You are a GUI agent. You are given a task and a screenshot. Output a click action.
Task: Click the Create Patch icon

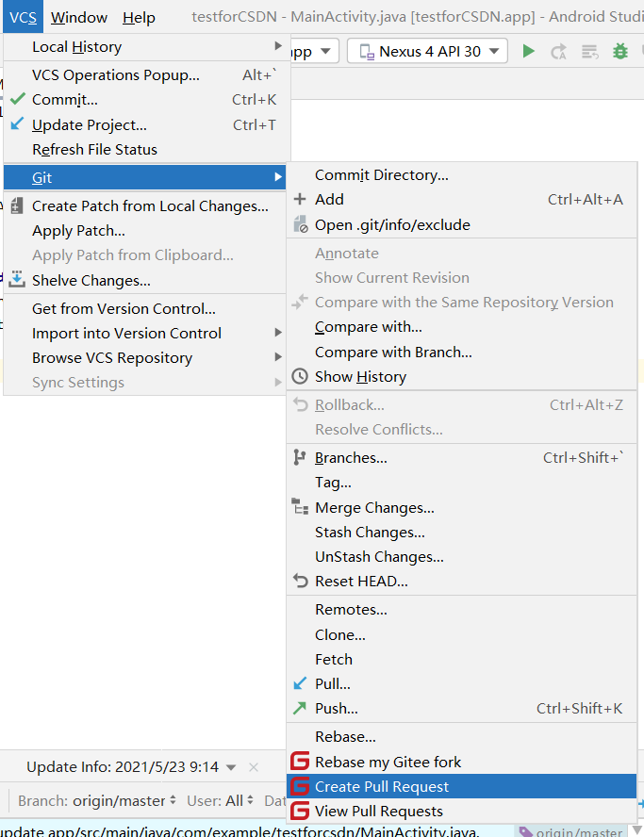pyautogui.click(x=17, y=205)
